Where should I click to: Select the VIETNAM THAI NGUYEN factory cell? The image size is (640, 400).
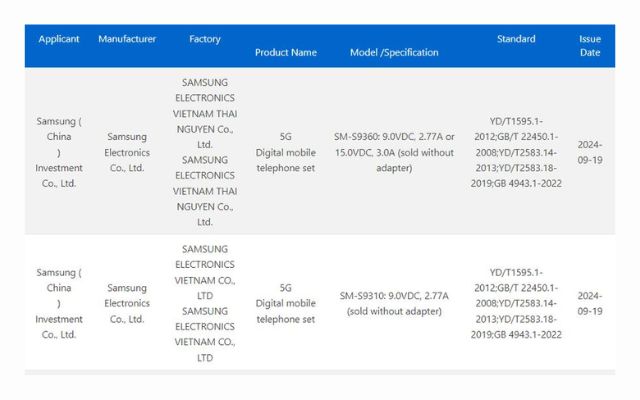click(205, 152)
